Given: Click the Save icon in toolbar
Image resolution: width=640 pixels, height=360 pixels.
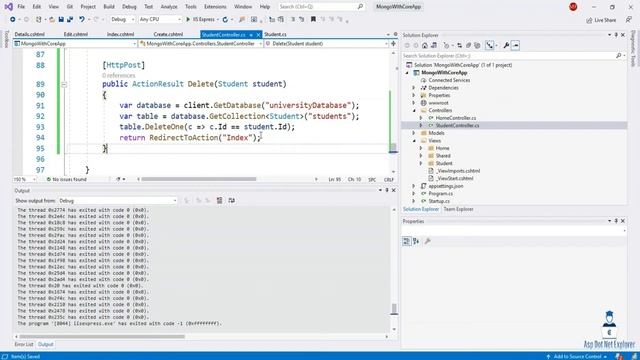Looking at the screenshot, I should click(61, 19).
